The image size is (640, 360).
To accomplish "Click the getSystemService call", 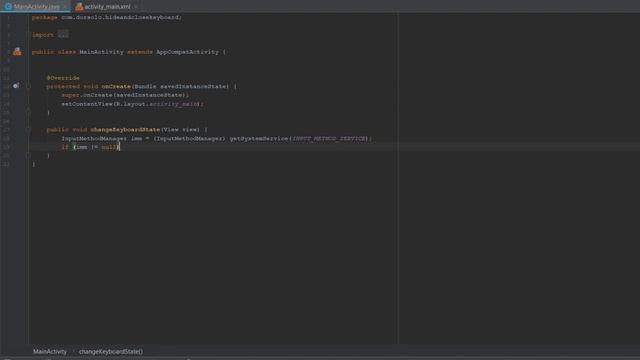I will click(x=259, y=138).
